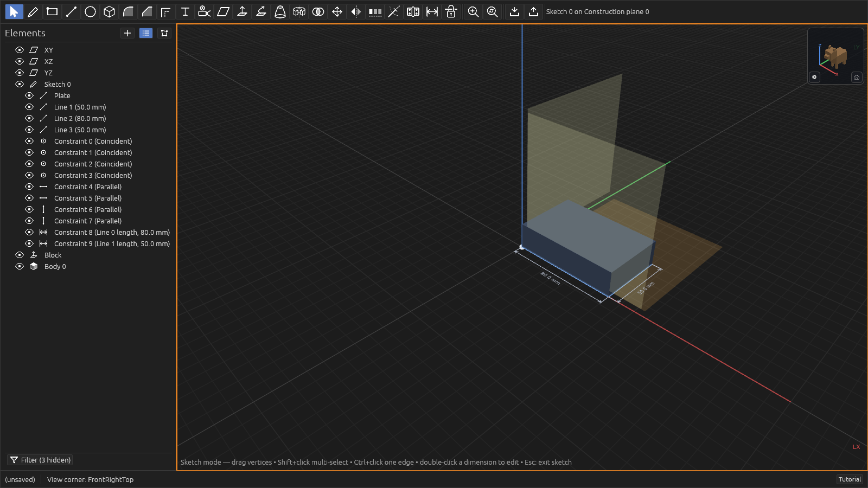Open the boolean overlapping circles tool
This screenshot has height=488, width=868.
[318, 11]
